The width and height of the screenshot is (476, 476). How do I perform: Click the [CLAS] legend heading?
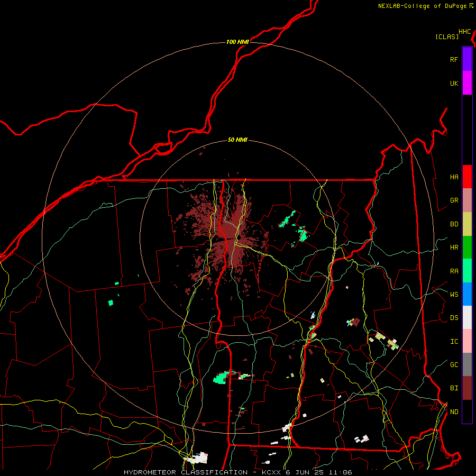click(x=447, y=37)
